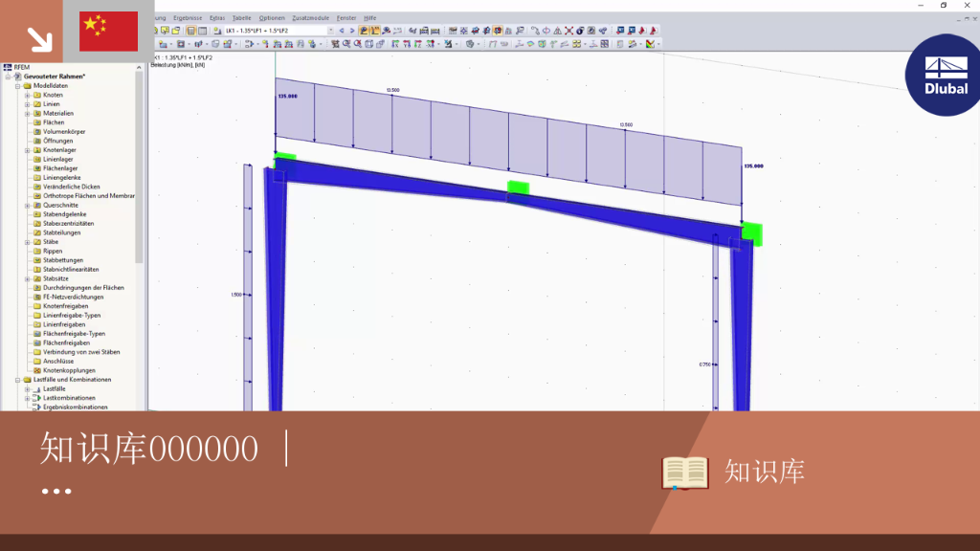Click the Dlubal logo badge
Image resolution: width=980 pixels, height=551 pixels.
[944, 75]
